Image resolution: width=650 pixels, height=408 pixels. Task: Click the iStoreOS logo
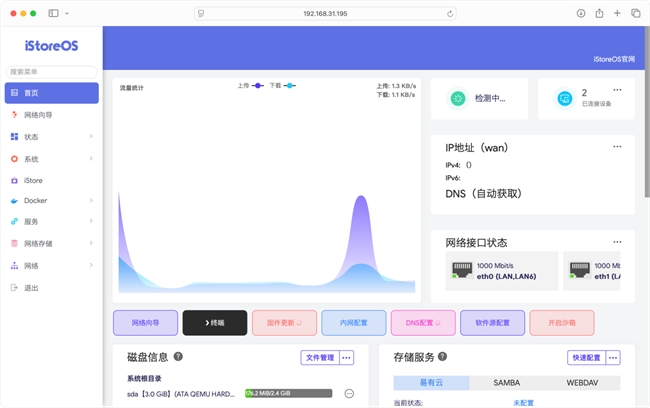51,46
